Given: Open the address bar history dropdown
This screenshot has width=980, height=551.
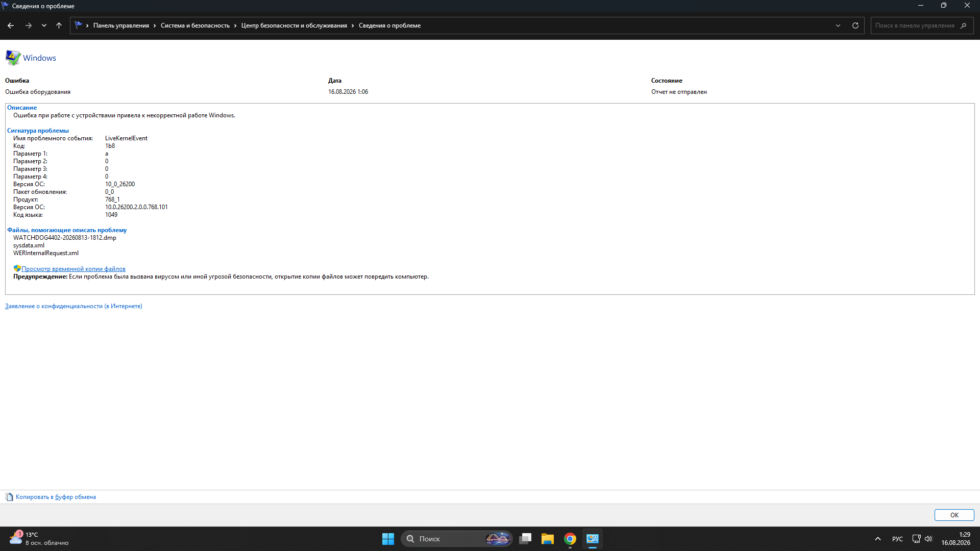Looking at the screenshot, I should point(838,26).
